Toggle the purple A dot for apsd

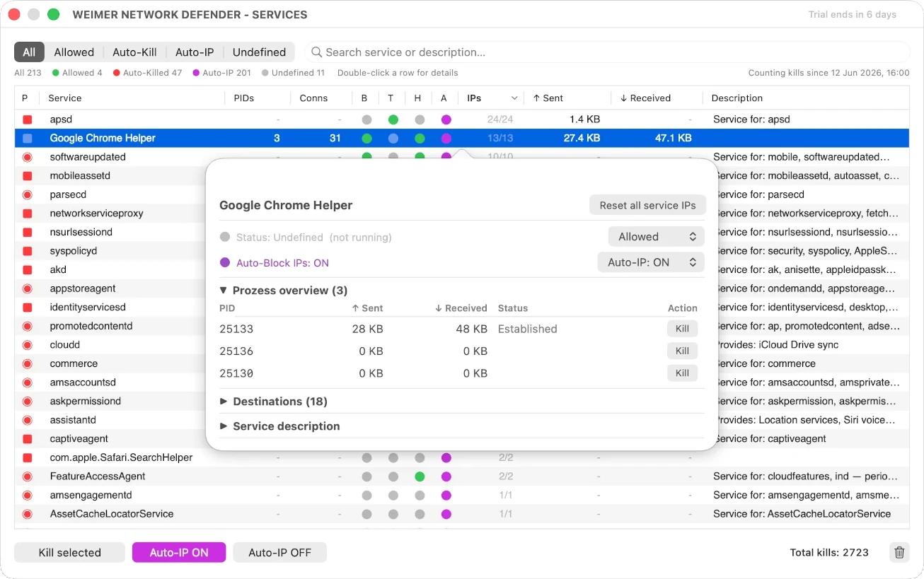tap(446, 119)
